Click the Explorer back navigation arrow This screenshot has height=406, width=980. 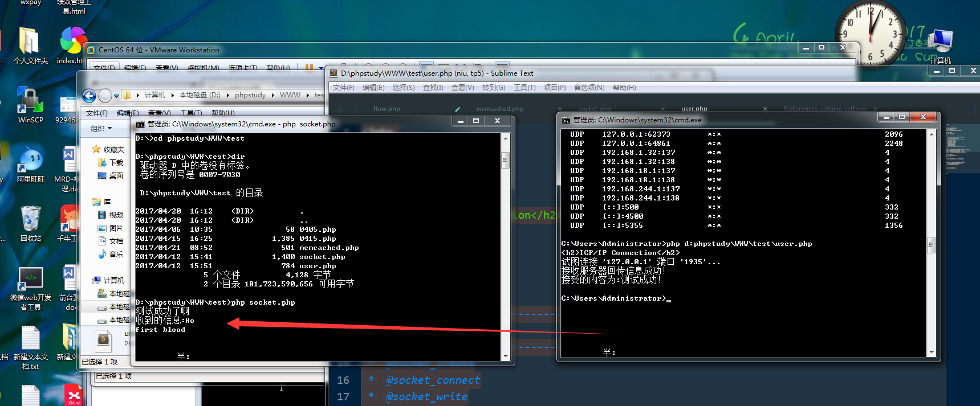(90, 96)
